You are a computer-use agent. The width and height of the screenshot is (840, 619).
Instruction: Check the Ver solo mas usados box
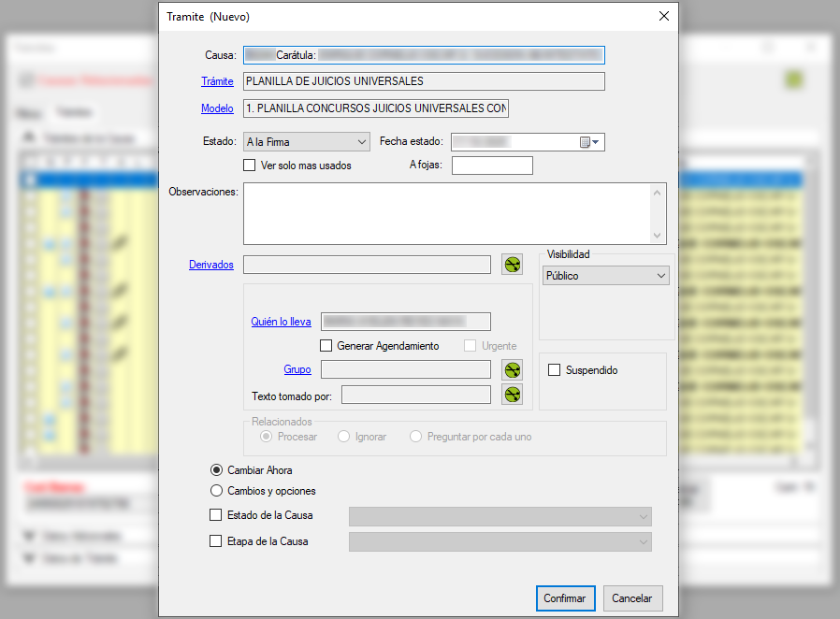pos(250,166)
